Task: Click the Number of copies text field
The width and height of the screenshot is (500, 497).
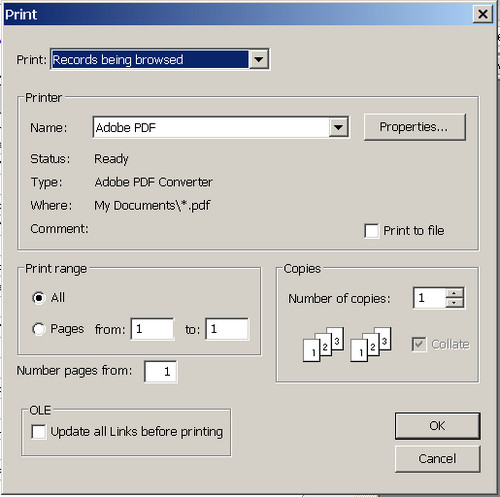Action: 429,298
